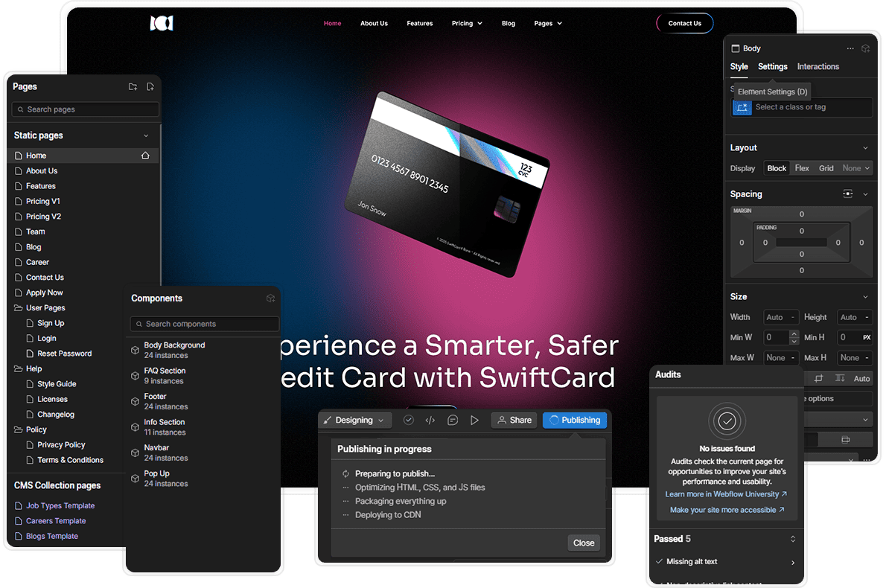The image size is (886, 588).
Task: Open the Careers Template page
Action: click(56, 521)
